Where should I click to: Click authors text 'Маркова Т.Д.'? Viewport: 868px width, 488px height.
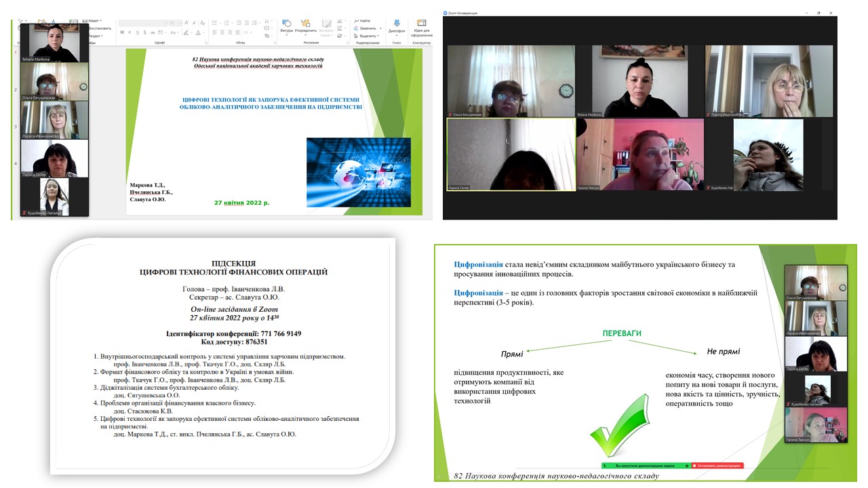coord(147,184)
